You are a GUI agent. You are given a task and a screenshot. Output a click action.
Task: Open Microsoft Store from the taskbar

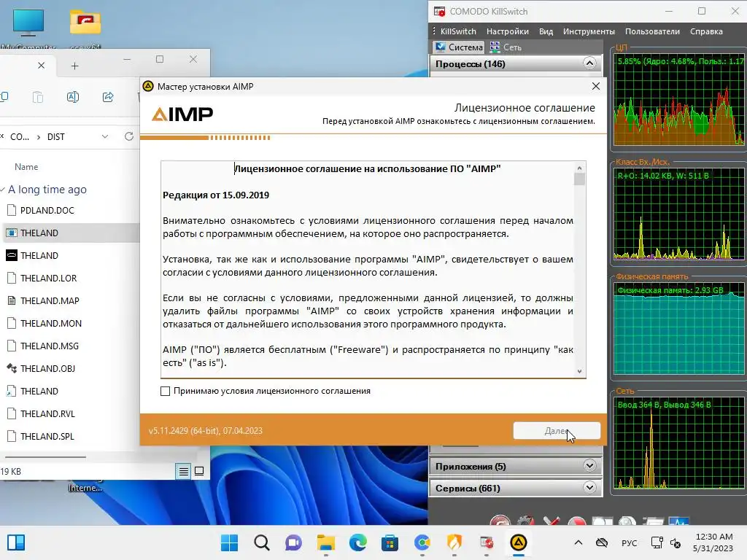click(x=390, y=542)
